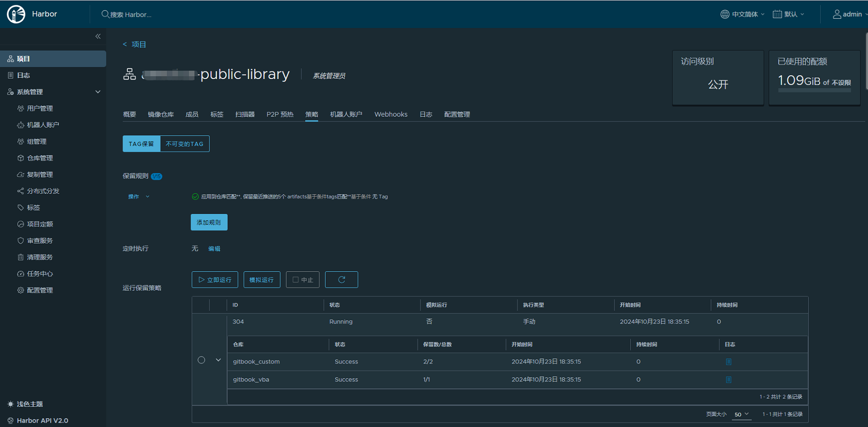Click the 中止 stop button

303,280
